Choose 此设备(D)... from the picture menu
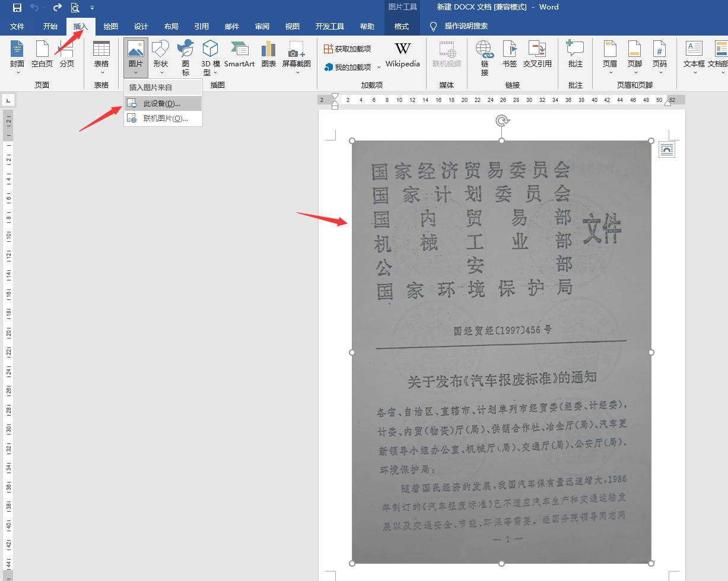 (163, 104)
